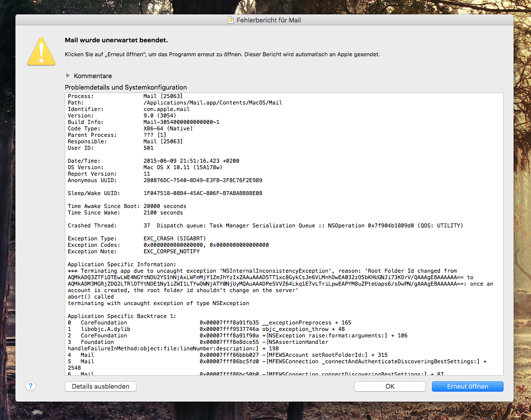This screenshot has width=531, height=420.
Task: Click the version value 9.0 (3054)
Action: [x=160, y=116]
